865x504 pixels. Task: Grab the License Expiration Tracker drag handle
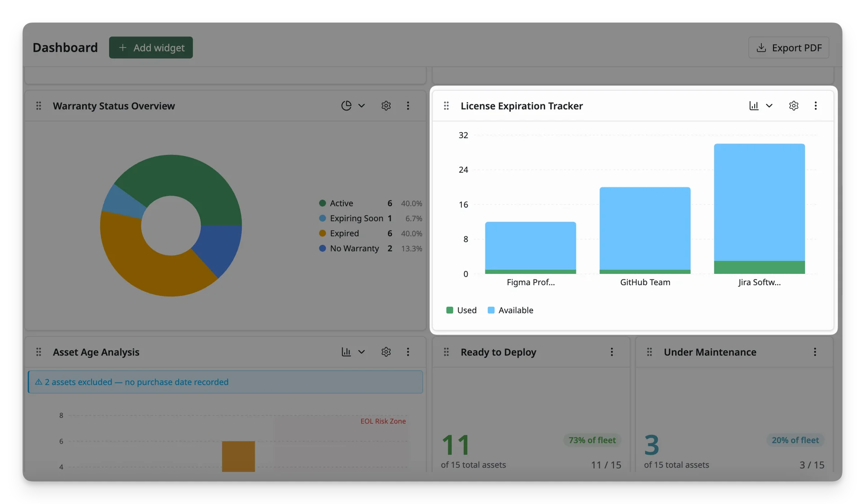tap(446, 105)
